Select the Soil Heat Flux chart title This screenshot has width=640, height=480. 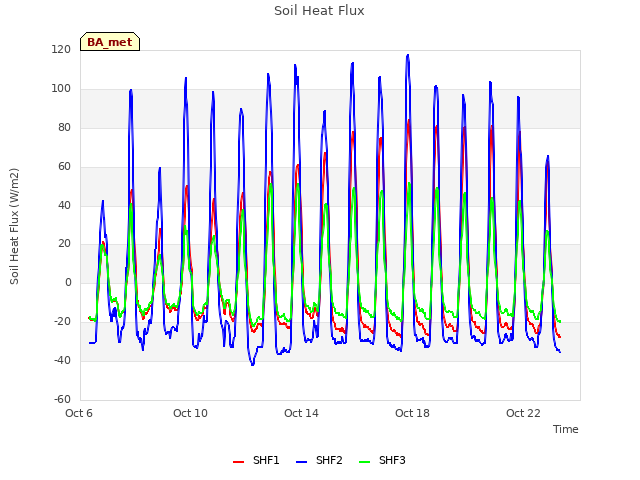[x=319, y=11]
